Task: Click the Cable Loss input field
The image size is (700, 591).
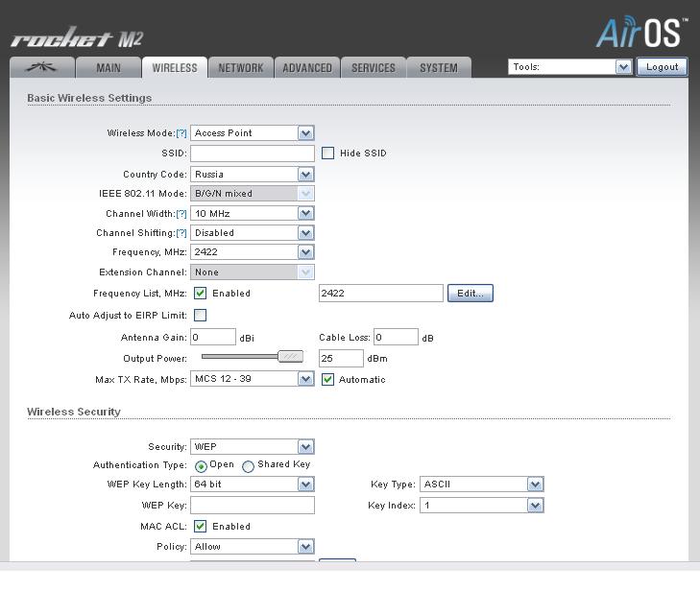Action: click(396, 337)
